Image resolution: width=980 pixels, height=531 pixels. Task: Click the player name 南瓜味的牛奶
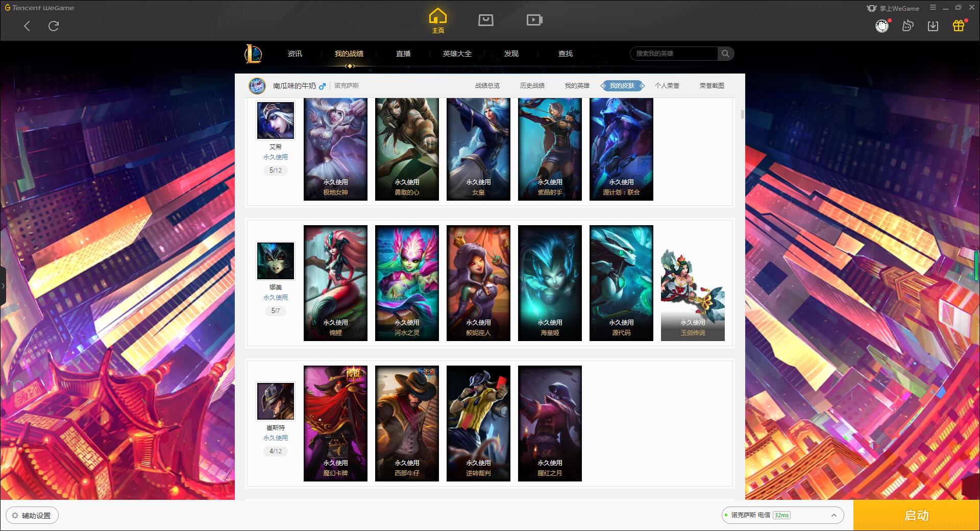tap(295, 86)
